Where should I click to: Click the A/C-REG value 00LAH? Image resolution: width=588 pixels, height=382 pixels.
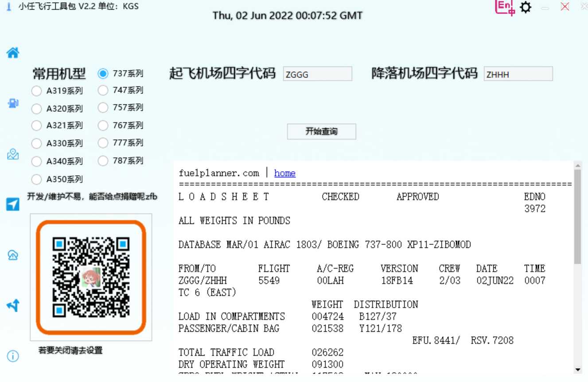click(x=330, y=281)
